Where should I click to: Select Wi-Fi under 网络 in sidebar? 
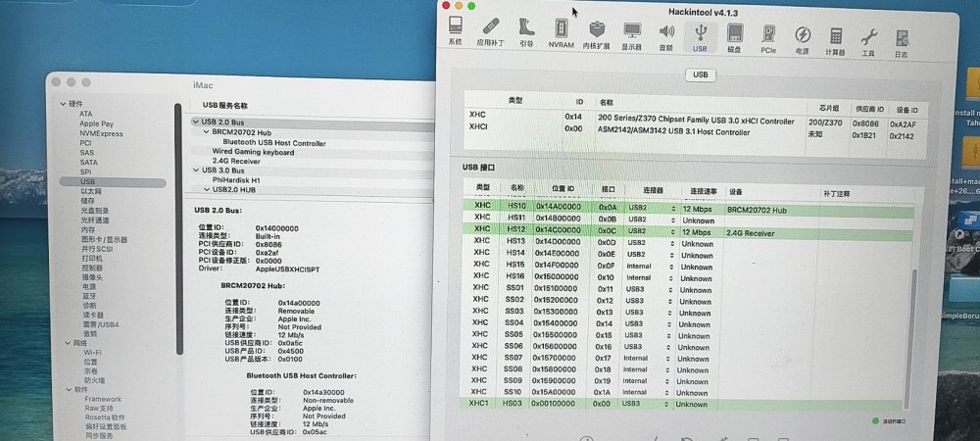point(93,352)
